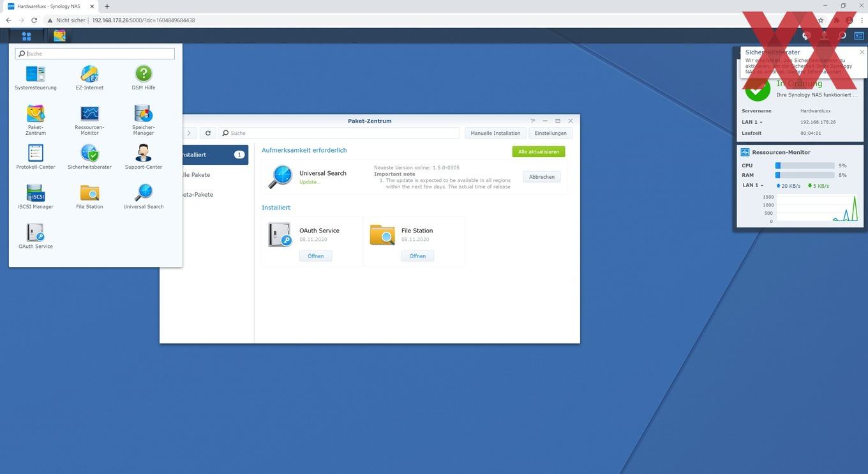Toggle the DSM main menu button
This screenshot has height=474, width=868.
tap(26, 36)
